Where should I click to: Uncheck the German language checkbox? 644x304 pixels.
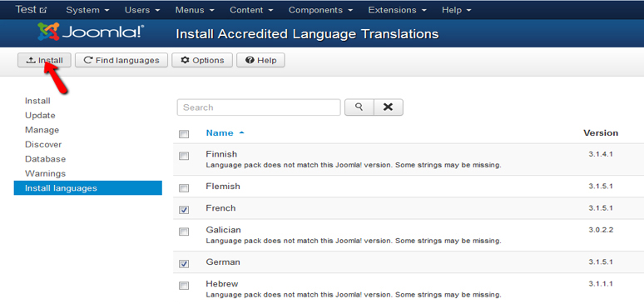[x=184, y=264]
